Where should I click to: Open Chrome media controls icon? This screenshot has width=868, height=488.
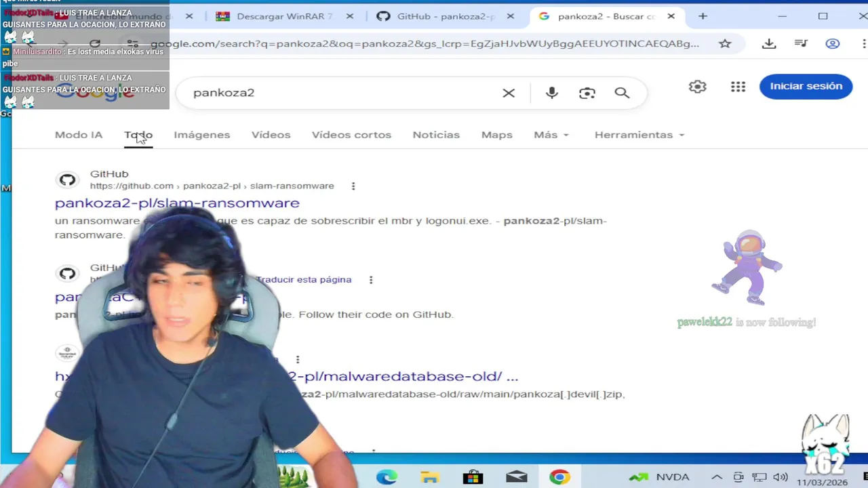coord(801,43)
